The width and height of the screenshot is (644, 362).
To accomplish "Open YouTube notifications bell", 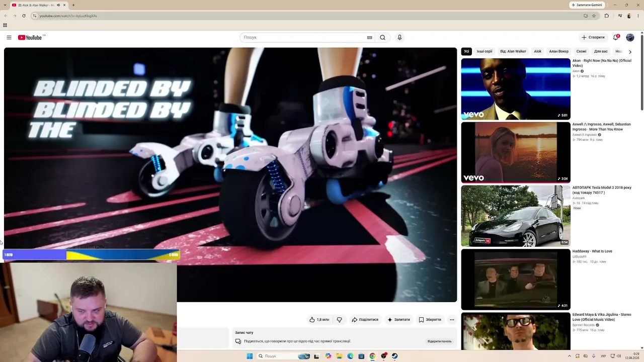I will (x=616, y=37).
